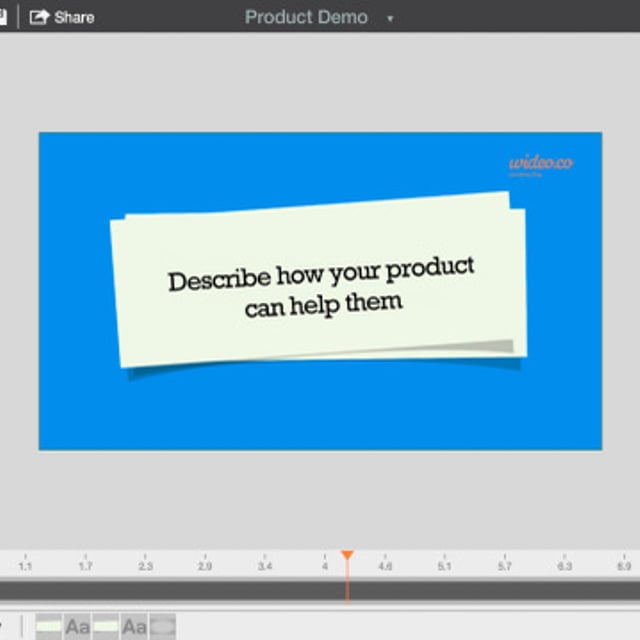Screen dimensions: 640x640
Task: Click the 1.7 mark on the timeline ruler
Action: (x=85, y=566)
